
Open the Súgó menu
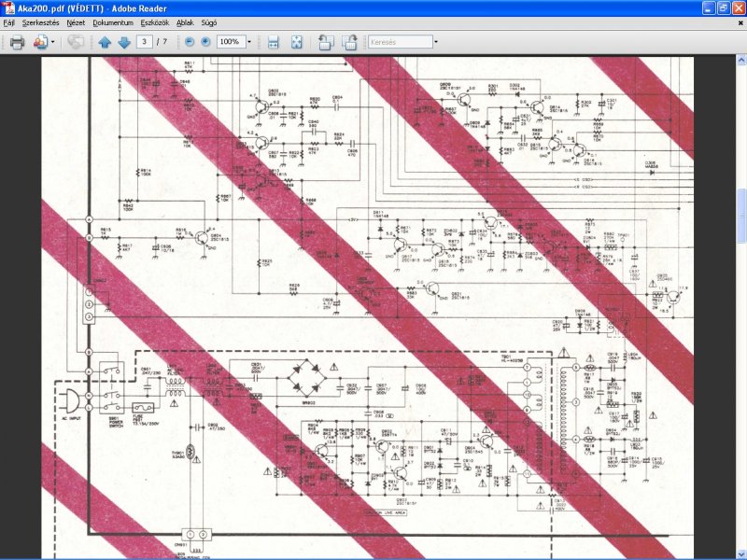[208, 22]
